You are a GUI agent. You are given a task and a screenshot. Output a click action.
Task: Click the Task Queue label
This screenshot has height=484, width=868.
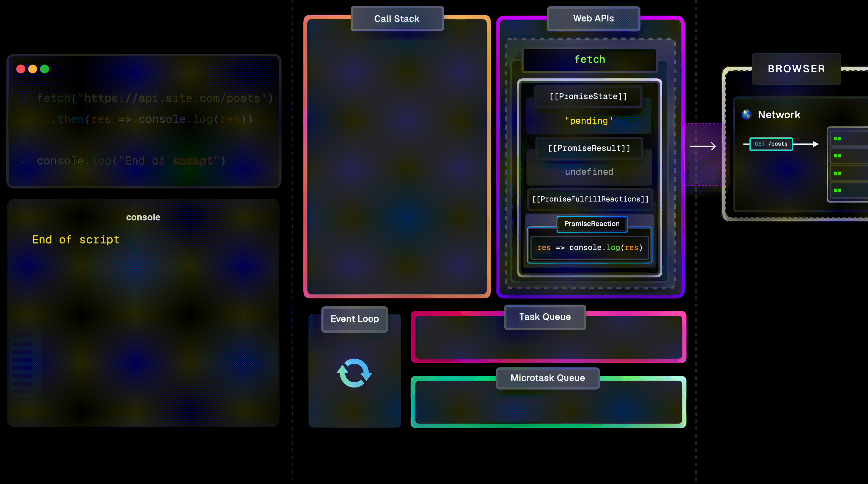545,317
